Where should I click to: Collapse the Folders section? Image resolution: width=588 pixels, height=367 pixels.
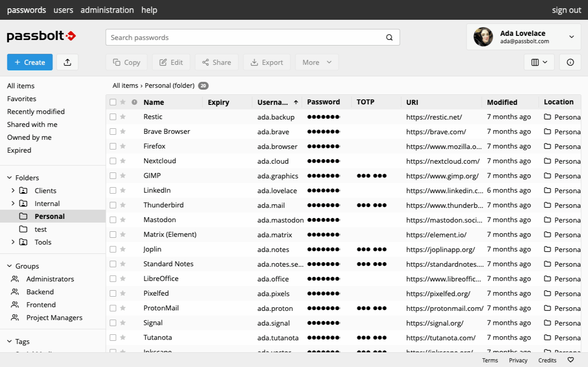[9, 178]
